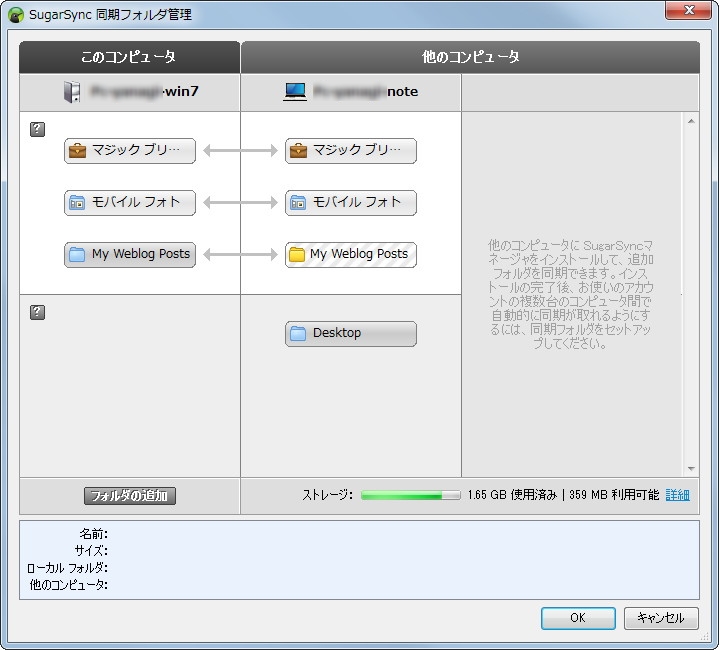Click the 名前: label in the details panel
This screenshot has width=719, height=650.
tap(94, 534)
